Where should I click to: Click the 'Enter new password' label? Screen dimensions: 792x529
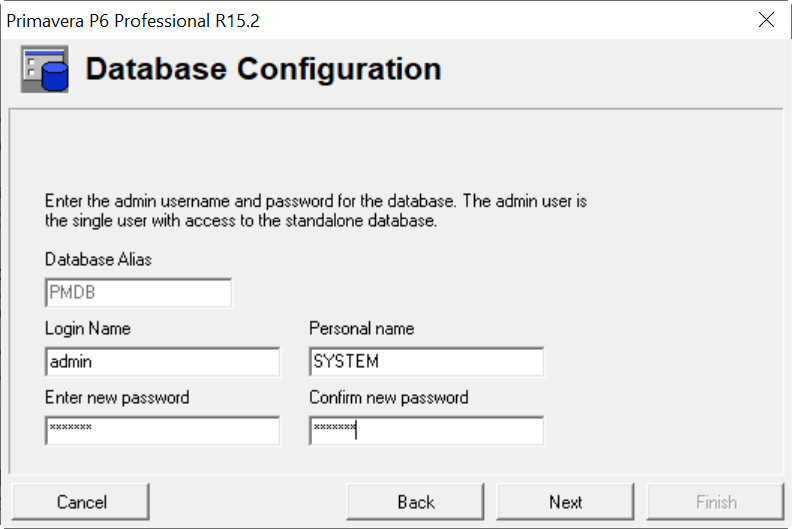(x=117, y=398)
